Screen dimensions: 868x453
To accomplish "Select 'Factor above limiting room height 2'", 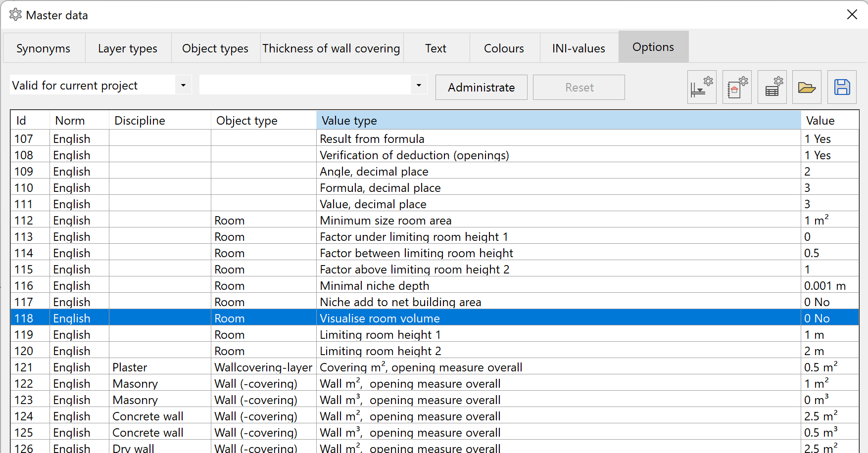I will (434, 269).
